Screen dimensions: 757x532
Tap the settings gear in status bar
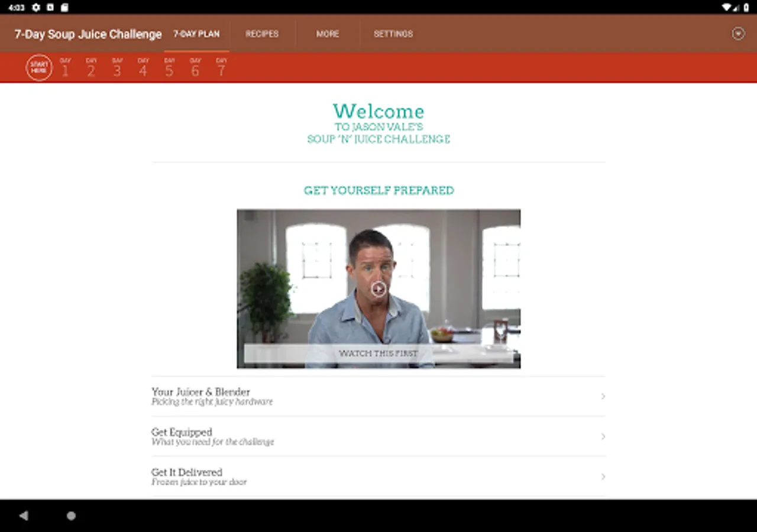(36, 8)
